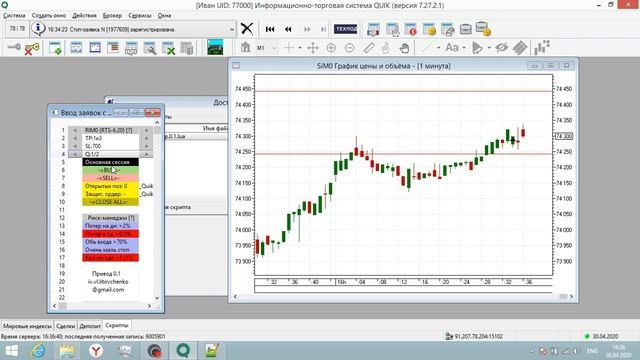Open the Сервисы menu
640x360 pixels.
coord(140,16)
